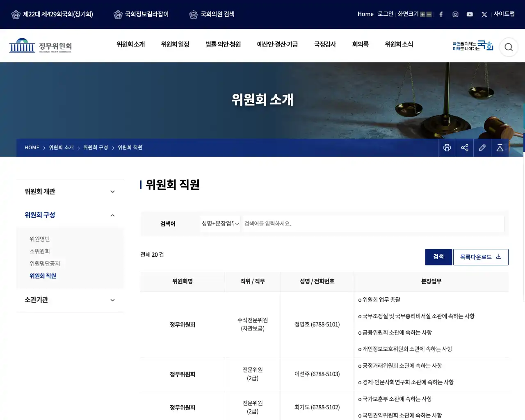Viewport: 525px width, 420px height.
Task: Click the 국회 slogan logo image
Action: [473, 46]
